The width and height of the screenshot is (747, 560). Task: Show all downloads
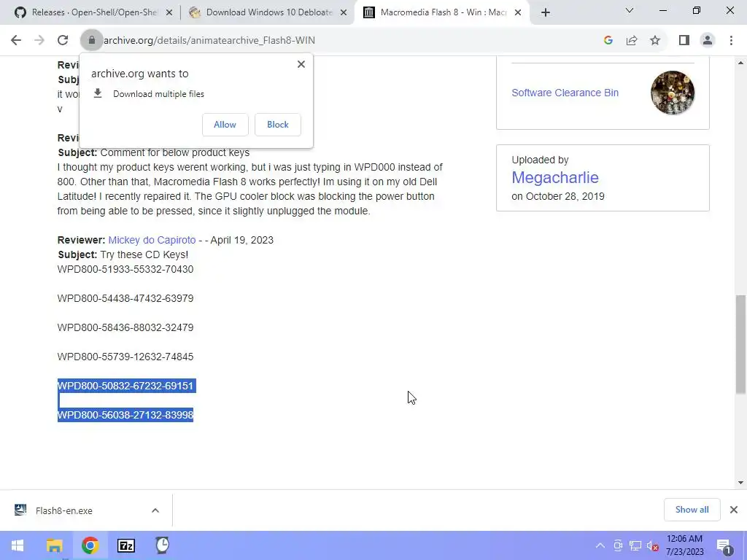tap(692, 510)
